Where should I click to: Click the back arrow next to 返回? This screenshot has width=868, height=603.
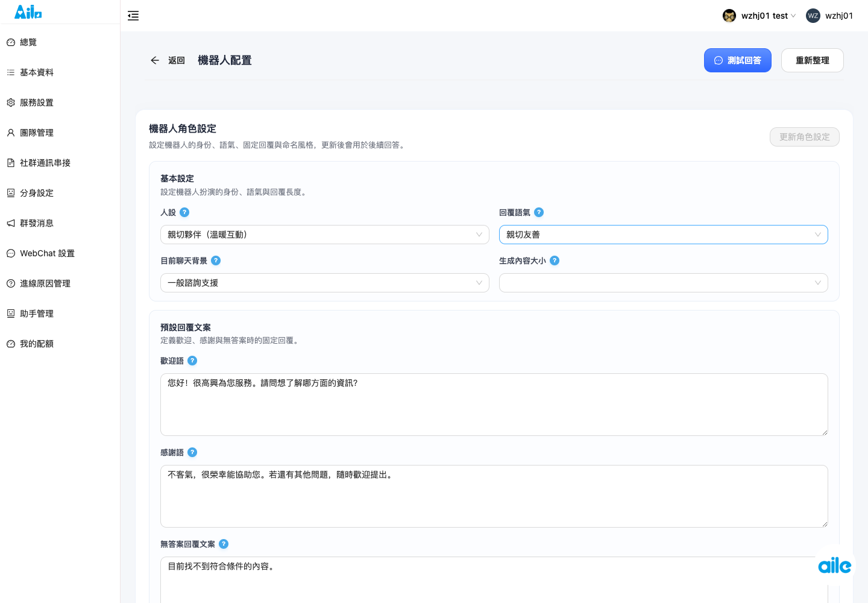(x=155, y=60)
